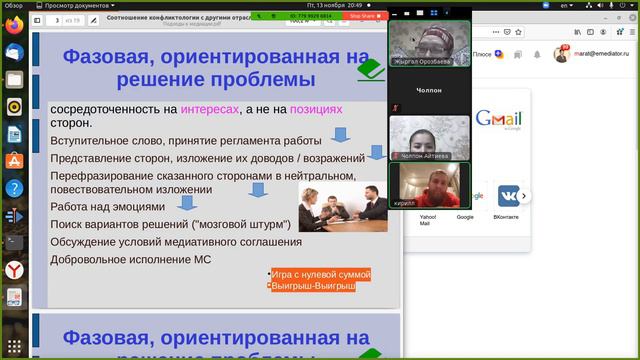The height and width of the screenshot is (360, 640).
Task: Open Yandex notifications bell
Action: [537, 55]
